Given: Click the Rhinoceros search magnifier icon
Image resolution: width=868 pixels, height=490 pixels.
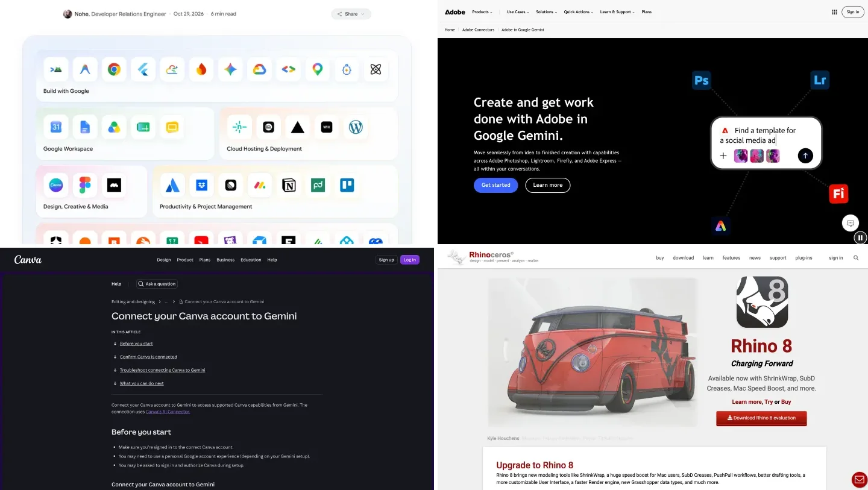Looking at the screenshot, I should 856,258.
